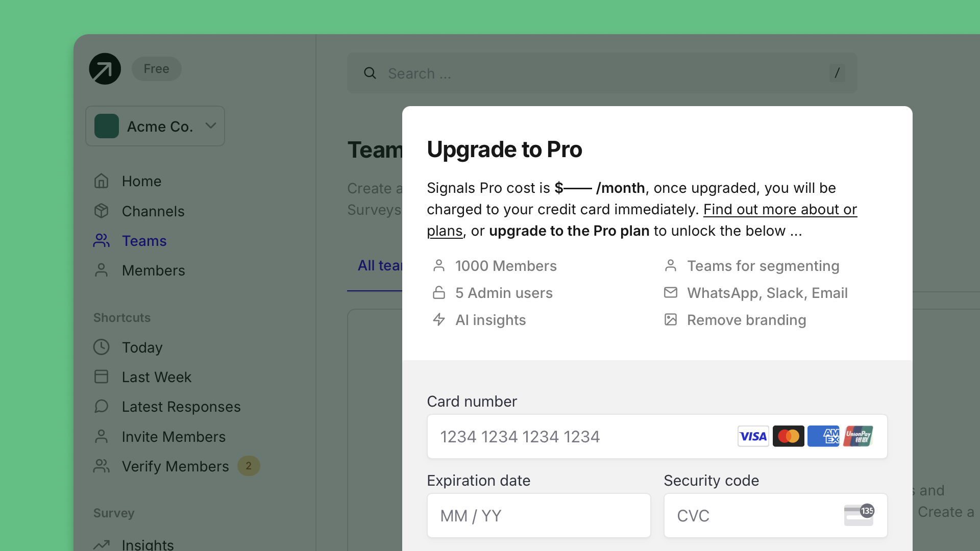Open the Members menu item

point(153,270)
